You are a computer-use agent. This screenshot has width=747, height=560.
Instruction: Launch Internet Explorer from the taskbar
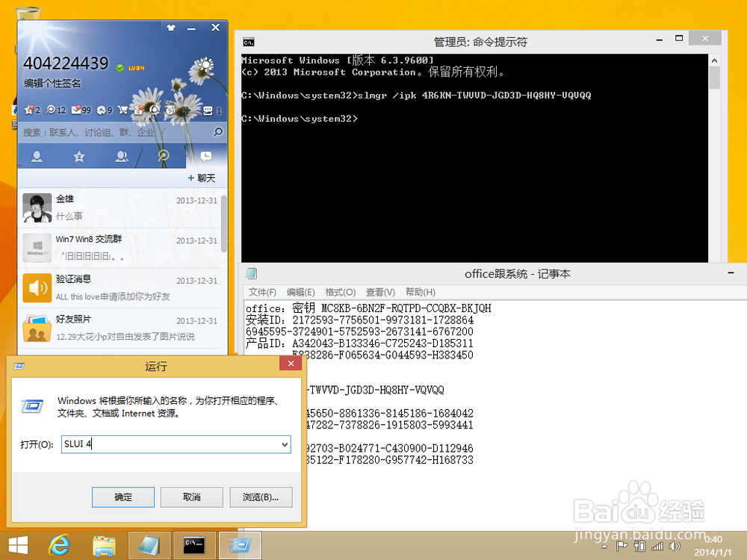pyautogui.click(x=60, y=545)
